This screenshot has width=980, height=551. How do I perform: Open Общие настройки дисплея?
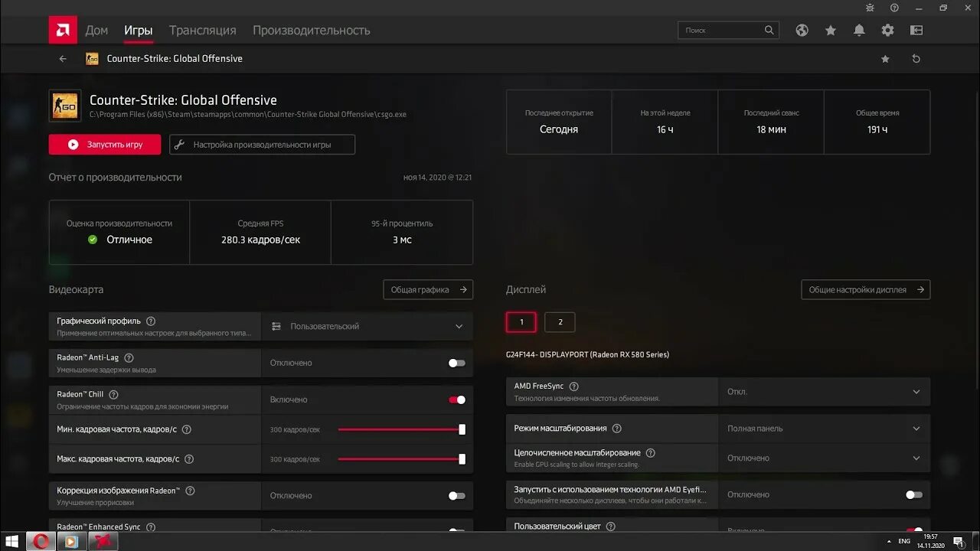(x=866, y=290)
